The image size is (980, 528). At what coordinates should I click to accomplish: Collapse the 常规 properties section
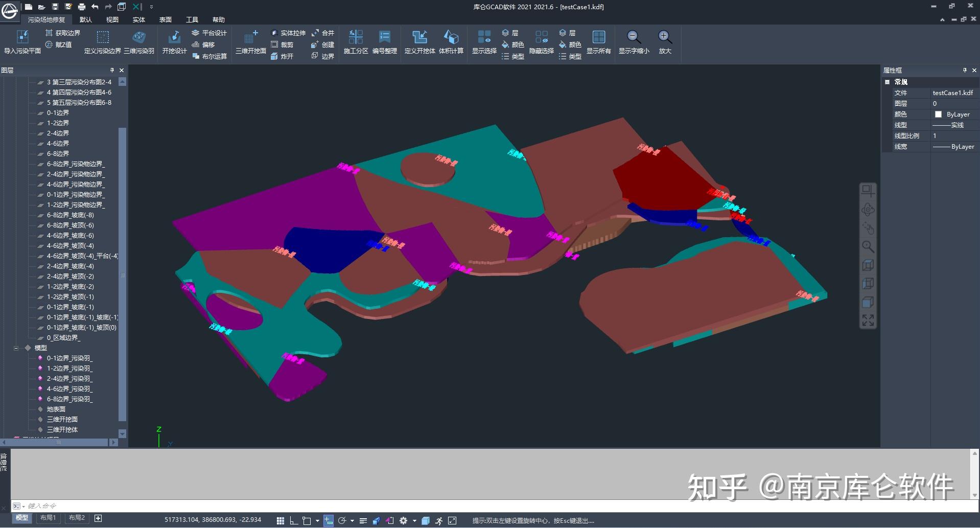(x=888, y=82)
